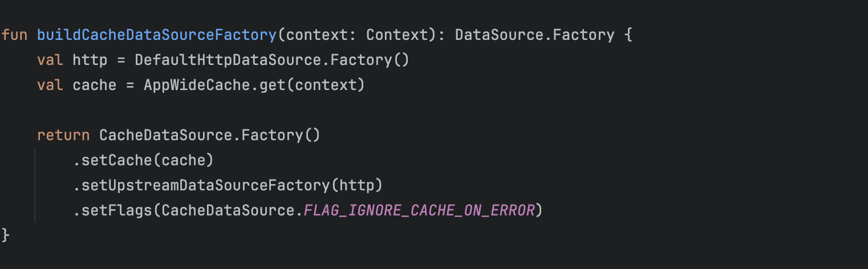Click the FLAG_IGNORE_CACHE_ON_ERROR constant
The image size is (868, 269).
coord(419,210)
